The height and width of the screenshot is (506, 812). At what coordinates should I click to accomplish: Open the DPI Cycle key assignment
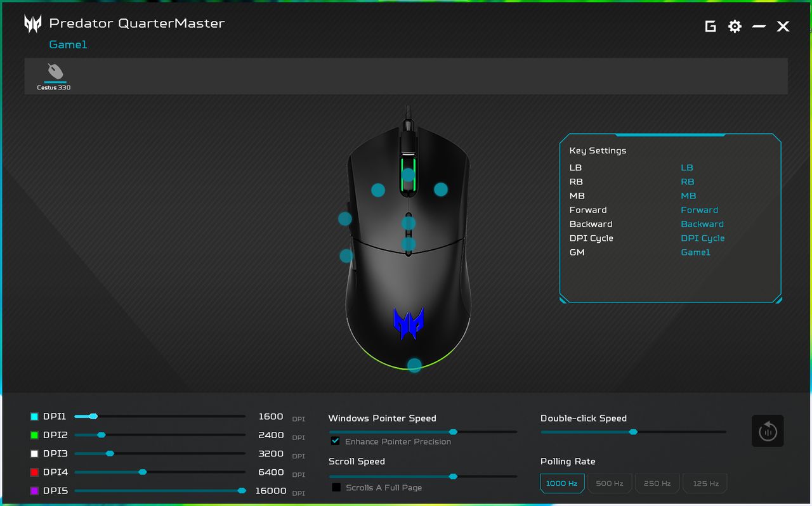pos(703,238)
